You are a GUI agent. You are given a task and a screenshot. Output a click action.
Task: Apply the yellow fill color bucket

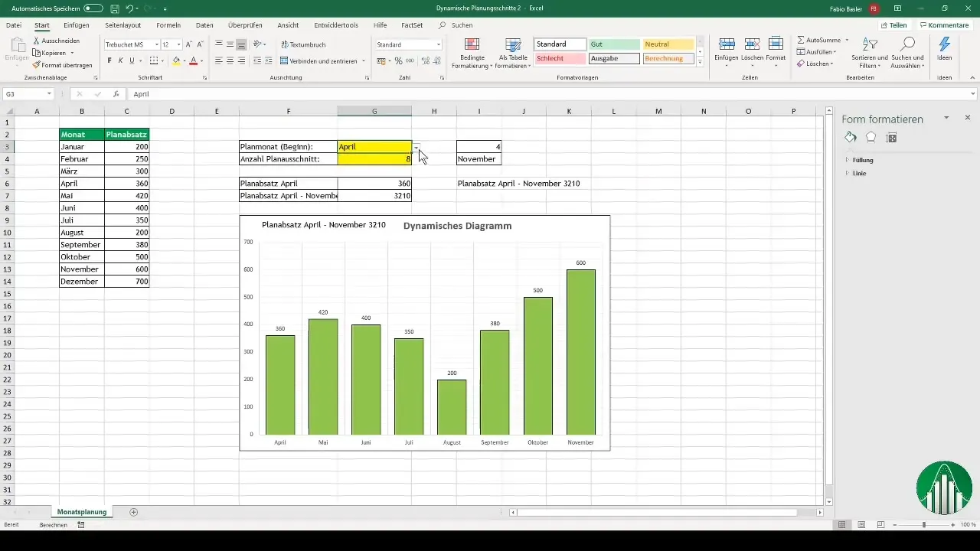coord(175,60)
